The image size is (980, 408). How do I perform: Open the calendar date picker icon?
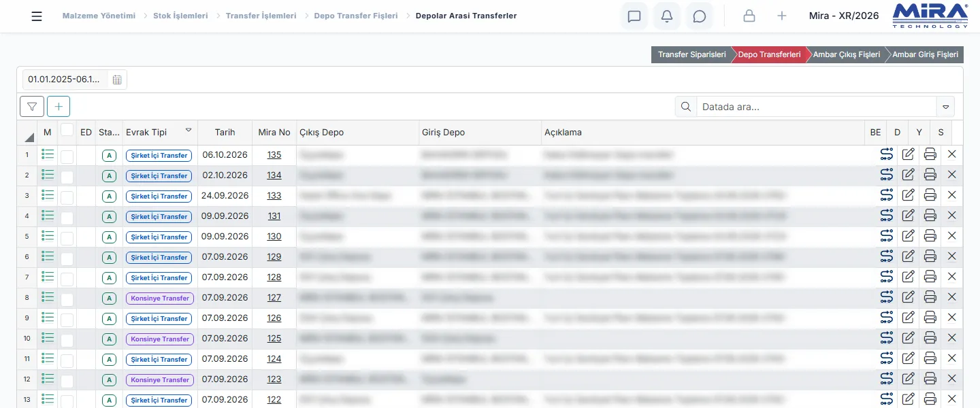click(117, 80)
